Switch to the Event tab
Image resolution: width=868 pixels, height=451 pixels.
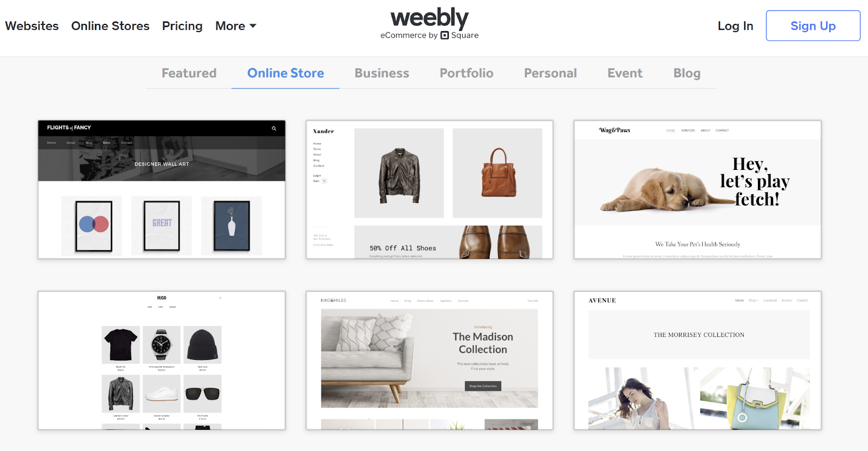(x=625, y=73)
